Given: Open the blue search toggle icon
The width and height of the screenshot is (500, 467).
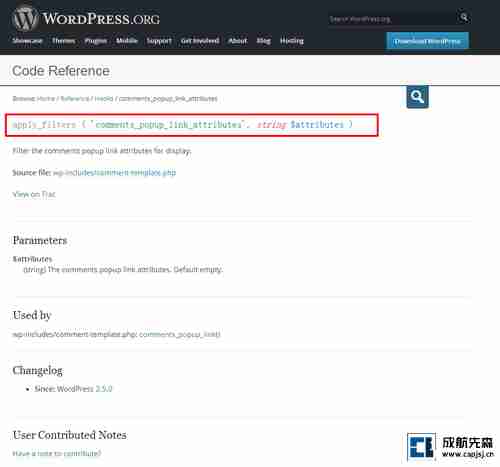Looking at the screenshot, I should [x=417, y=97].
